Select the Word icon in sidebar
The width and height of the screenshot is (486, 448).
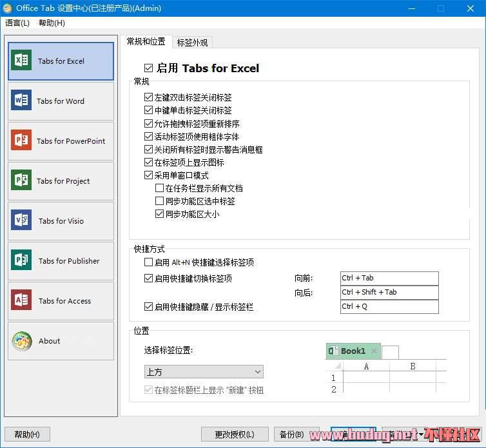pos(21,100)
